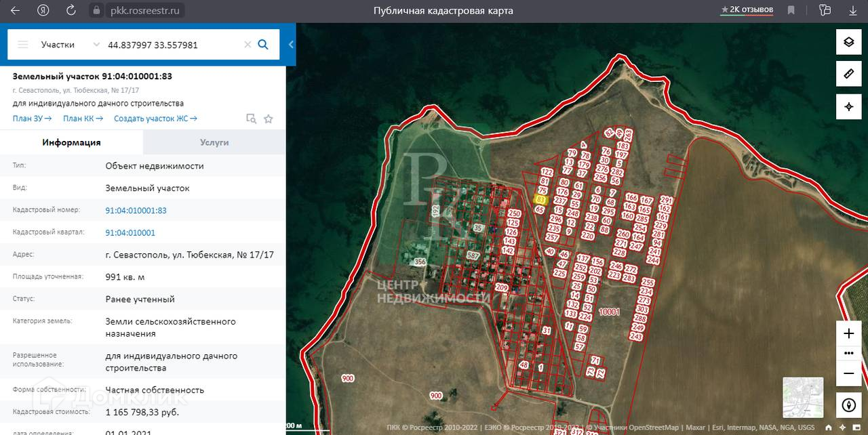Click the parcel title 91:04:010001:83 heading
The width and height of the screenshot is (868, 435).
(x=92, y=76)
